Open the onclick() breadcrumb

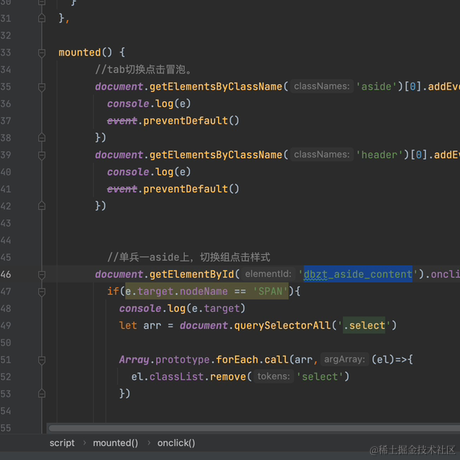point(176,443)
